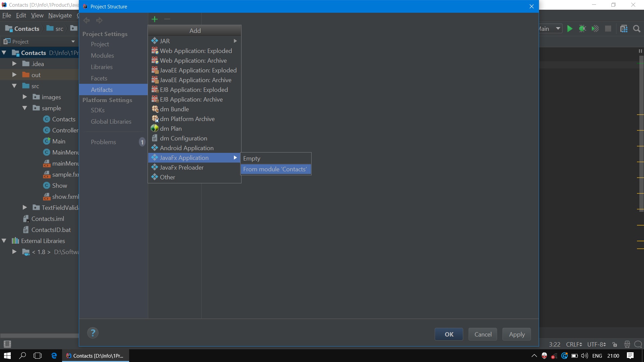The height and width of the screenshot is (362, 644).
Task: Open the File menu
Action: pos(7,15)
